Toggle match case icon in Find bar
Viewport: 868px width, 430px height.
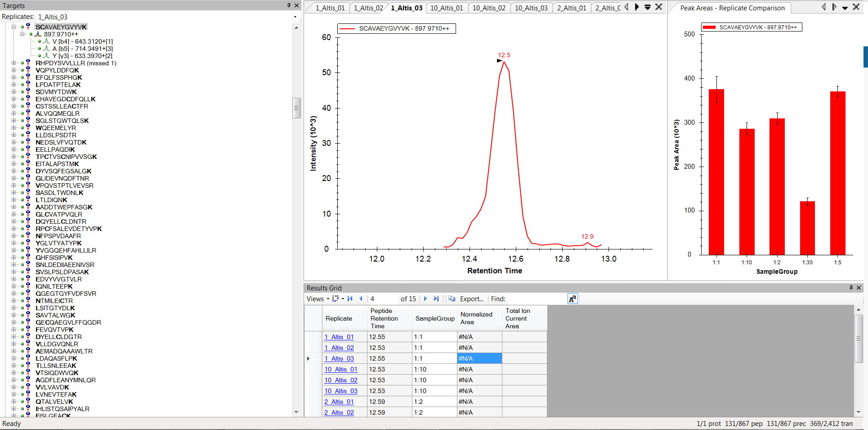pos(572,299)
